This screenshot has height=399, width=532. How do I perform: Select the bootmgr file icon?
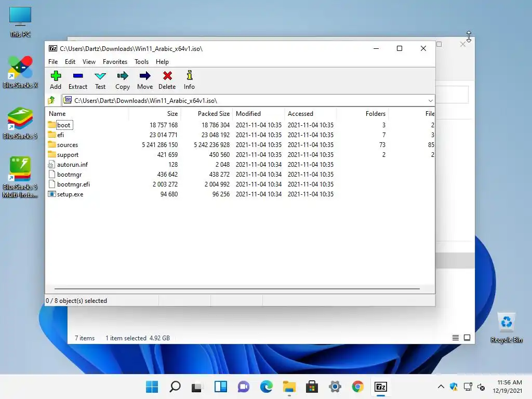[x=51, y=175]
